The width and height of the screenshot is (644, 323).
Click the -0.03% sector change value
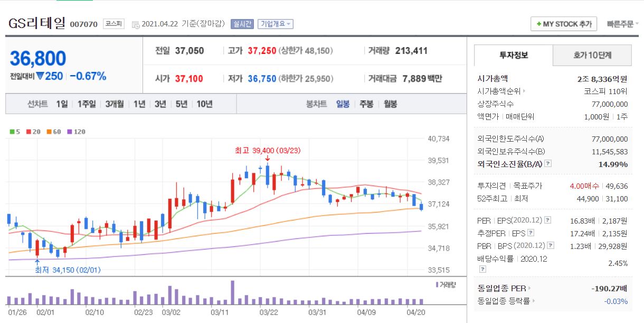pos(615,301)
